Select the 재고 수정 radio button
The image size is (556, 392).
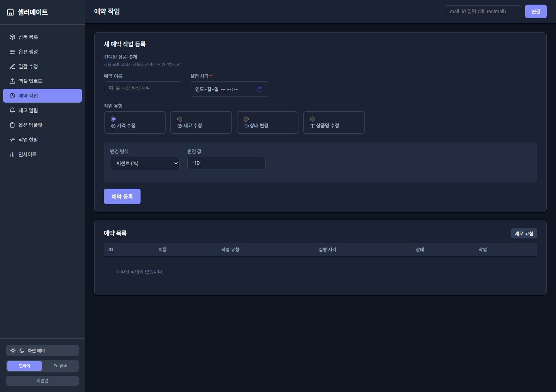pos(180,119)
